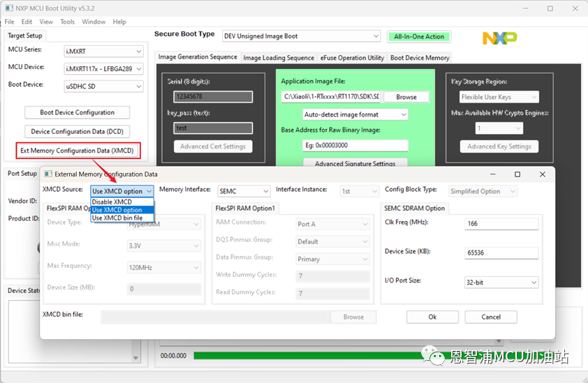This screenshot has height=383, width=588.
Task: Expand the XMCD Source dropdown
Action: pyautogui.click(x=122, y=191)
